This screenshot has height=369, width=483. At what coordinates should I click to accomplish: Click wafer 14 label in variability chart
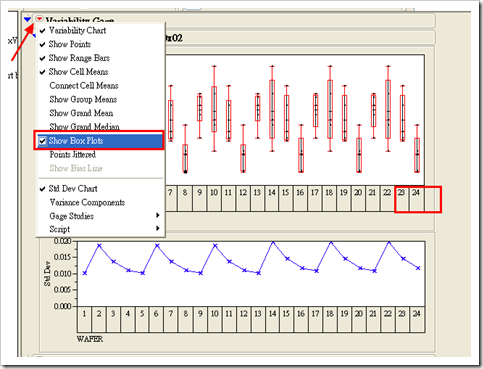(x=272, y=192)
